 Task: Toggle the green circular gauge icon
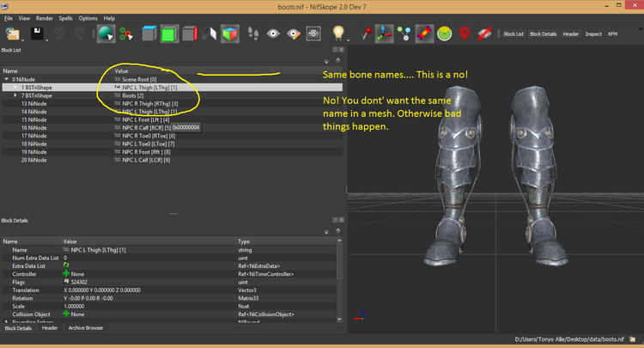point(445,34)
